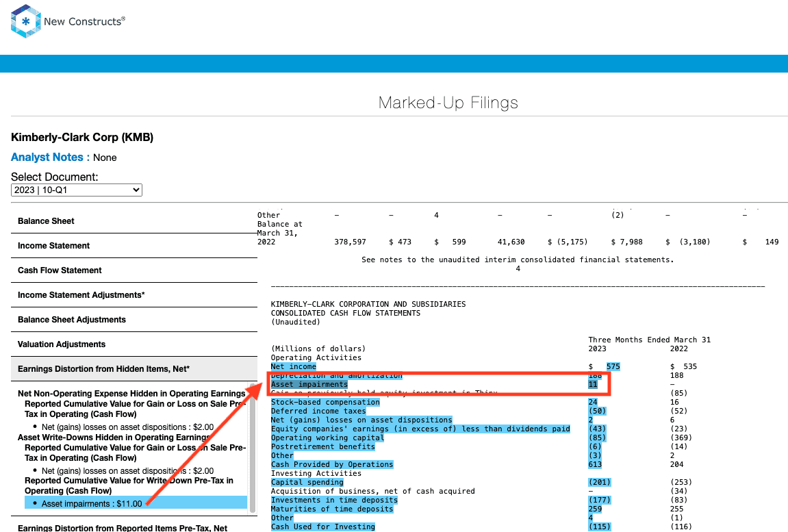
Task: Click the highlighted (50) value
Action: (597, 411)
